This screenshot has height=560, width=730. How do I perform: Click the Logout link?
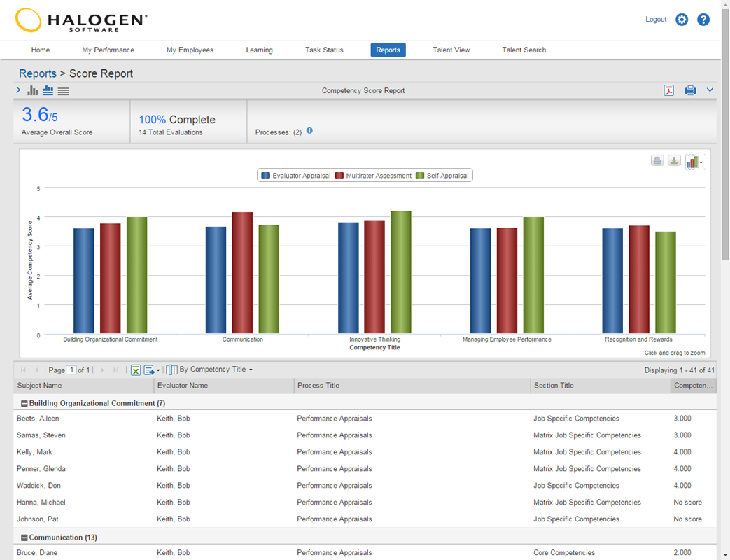[x=655, y=20]
